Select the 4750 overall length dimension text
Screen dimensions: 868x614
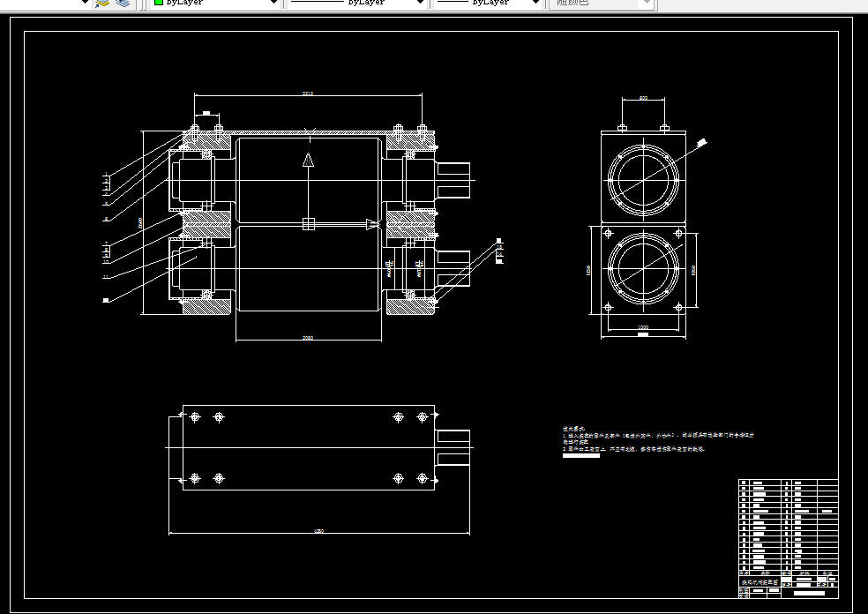(318, 531)
